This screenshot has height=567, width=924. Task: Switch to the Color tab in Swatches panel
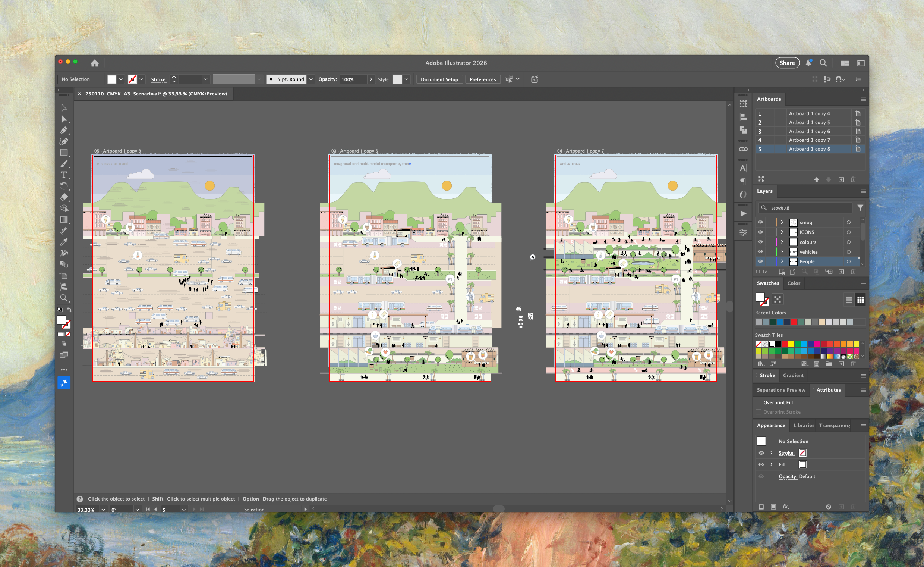coord(794,283)
